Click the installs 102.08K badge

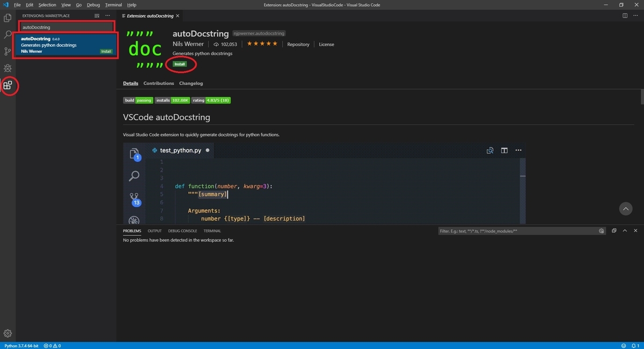tap(172, 100)
